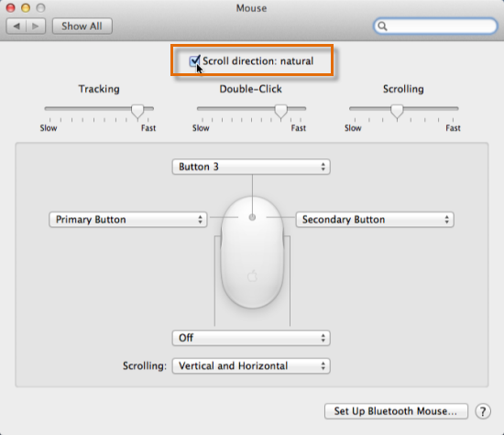The image size is (504, 435).
Task: Click the Scrolling heading above the third slider
Action: coord(403,89)
